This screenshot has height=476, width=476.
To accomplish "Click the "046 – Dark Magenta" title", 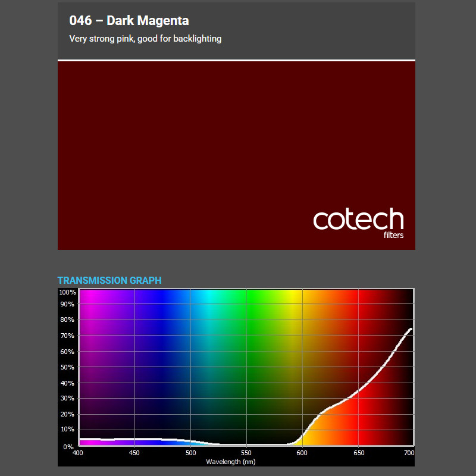I will [129, 20].
